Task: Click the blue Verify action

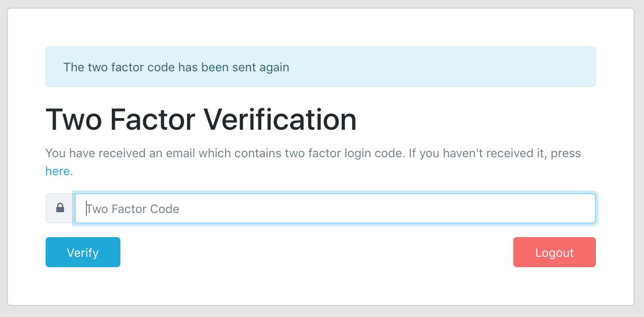Action: (x=83, y=252)
